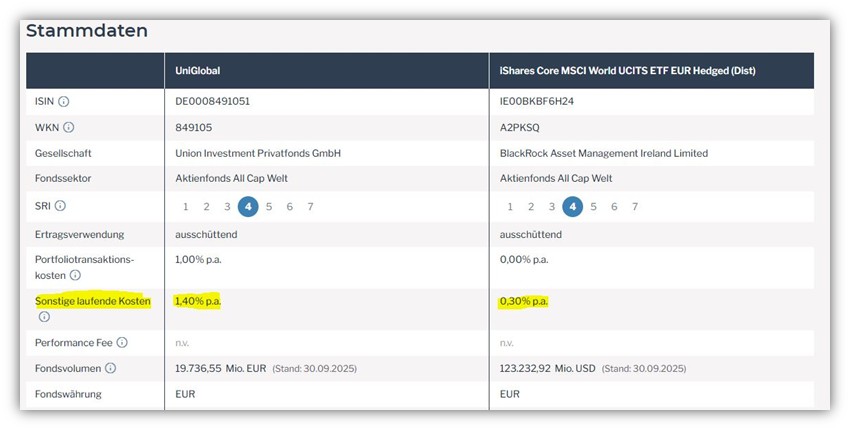This screenshot has height=430, width=850.
Task: Click fund volume 123.232,92 Mio. USD
Action: 548,369
